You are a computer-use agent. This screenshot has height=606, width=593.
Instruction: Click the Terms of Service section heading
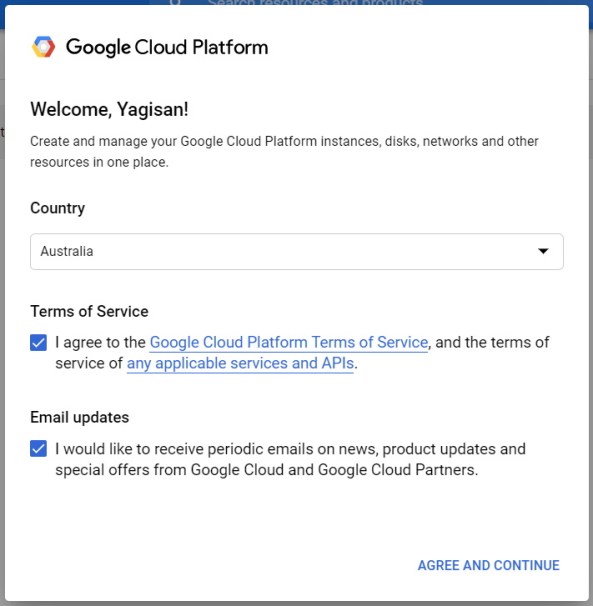pos(89,311)
